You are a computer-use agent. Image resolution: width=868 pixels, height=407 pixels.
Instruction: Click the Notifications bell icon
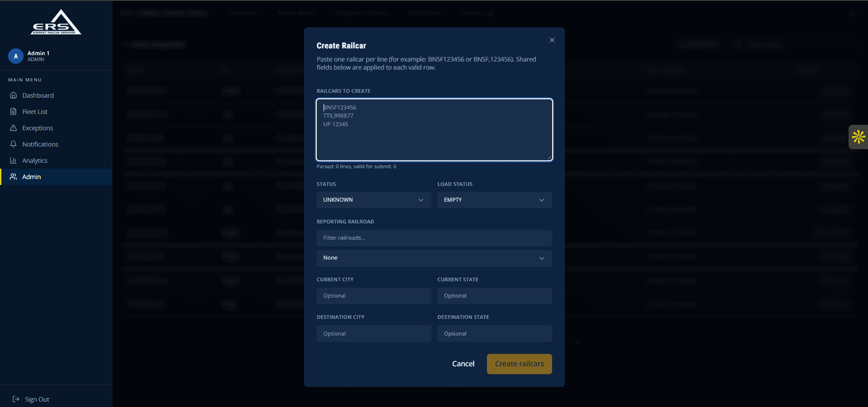coord(14,144)
